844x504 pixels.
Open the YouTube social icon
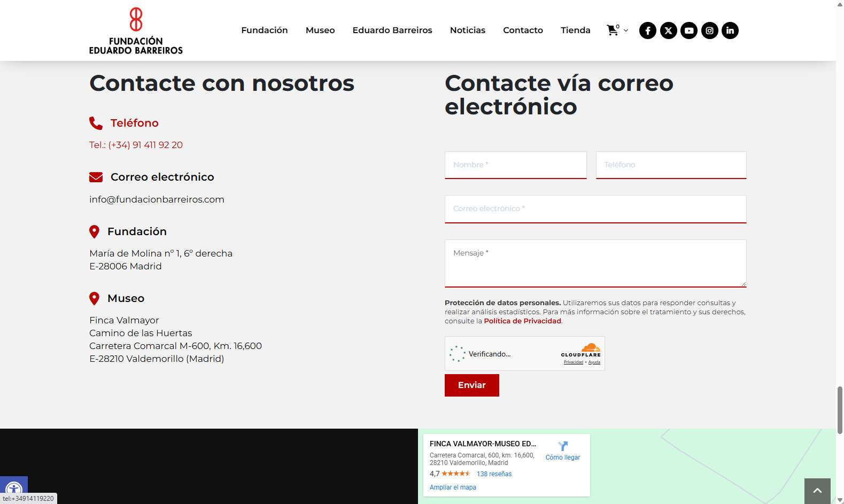tap(689, 30)
